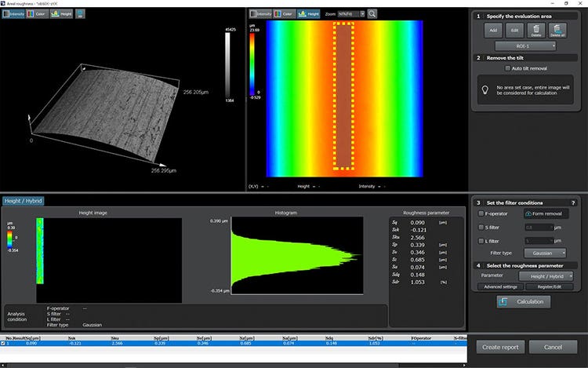588x368 pixels.
Task: Click the Form removal button
Action: [x=548, y=213]
